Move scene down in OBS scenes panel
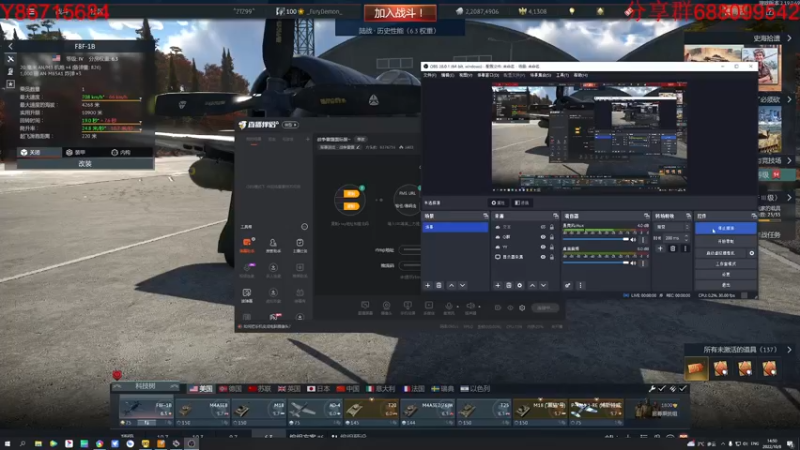The height and width of the screenshot is (450, 800). [x=462, y=286]
